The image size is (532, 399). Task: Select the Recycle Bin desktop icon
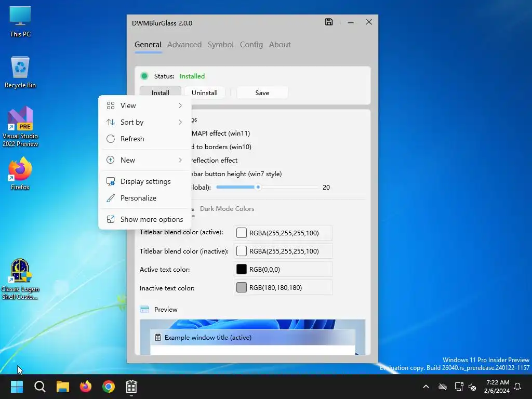point(20,72)
